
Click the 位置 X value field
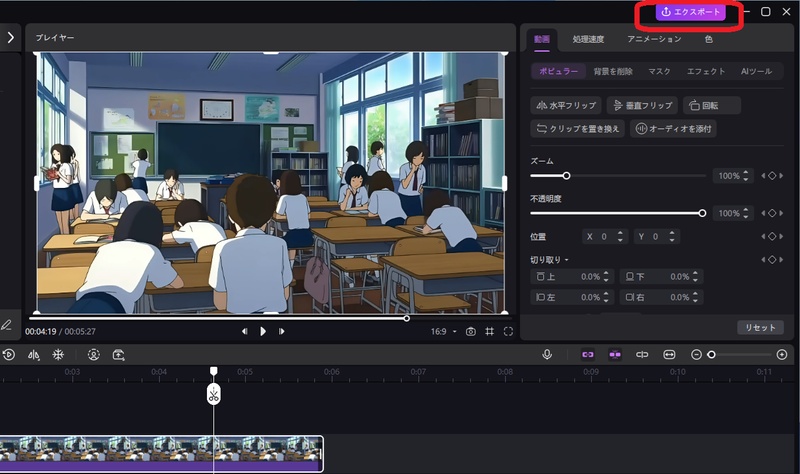[x=605, y=237]
